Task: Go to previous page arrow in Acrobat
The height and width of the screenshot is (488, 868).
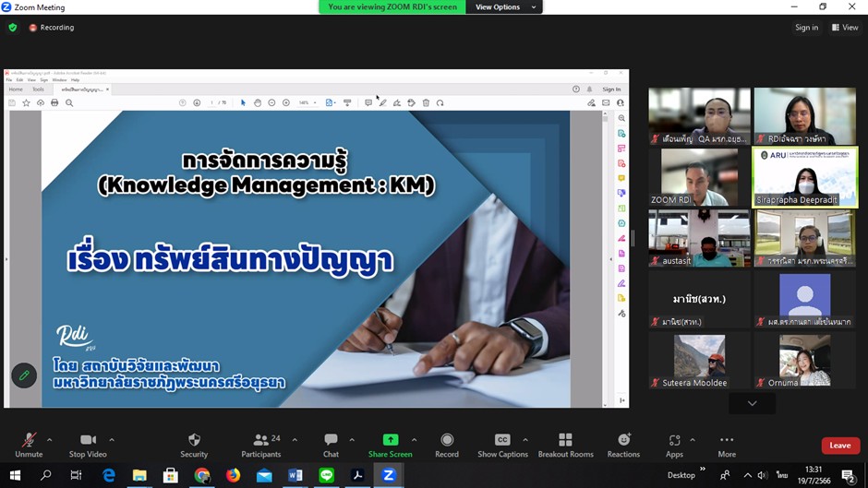Action: (182, 103)
